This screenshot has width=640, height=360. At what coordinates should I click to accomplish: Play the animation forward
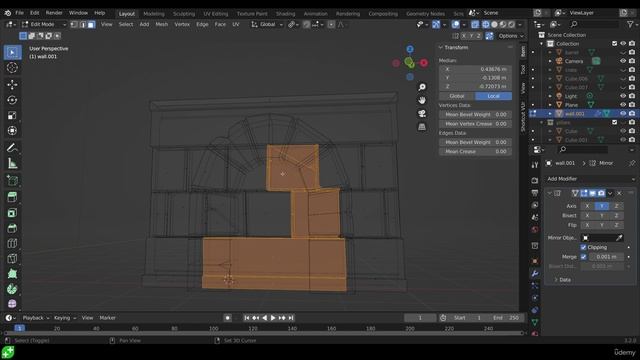coord(273,318)
